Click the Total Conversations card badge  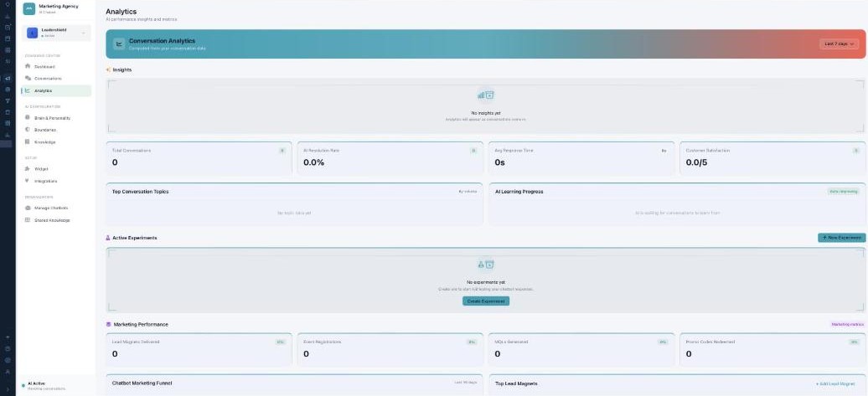282,151
